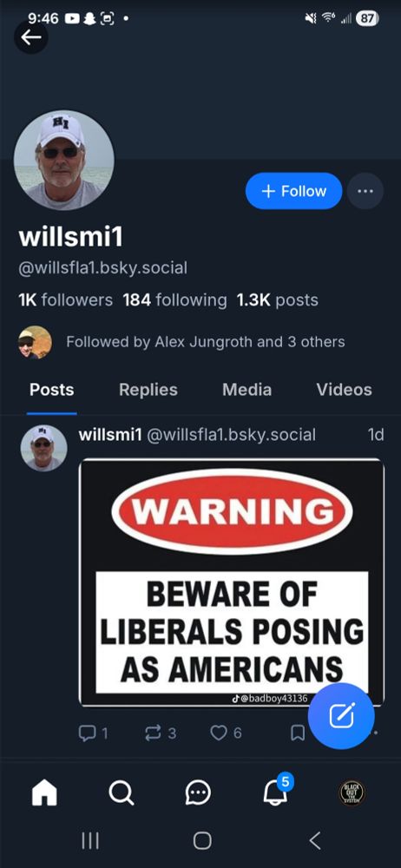
Task: Switch to the Videos tab
Action: (344, 390)
